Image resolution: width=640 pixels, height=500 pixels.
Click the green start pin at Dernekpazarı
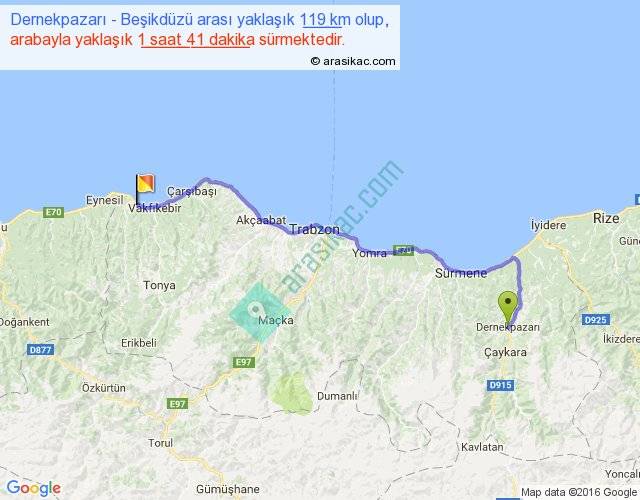(x=508, y=305)
